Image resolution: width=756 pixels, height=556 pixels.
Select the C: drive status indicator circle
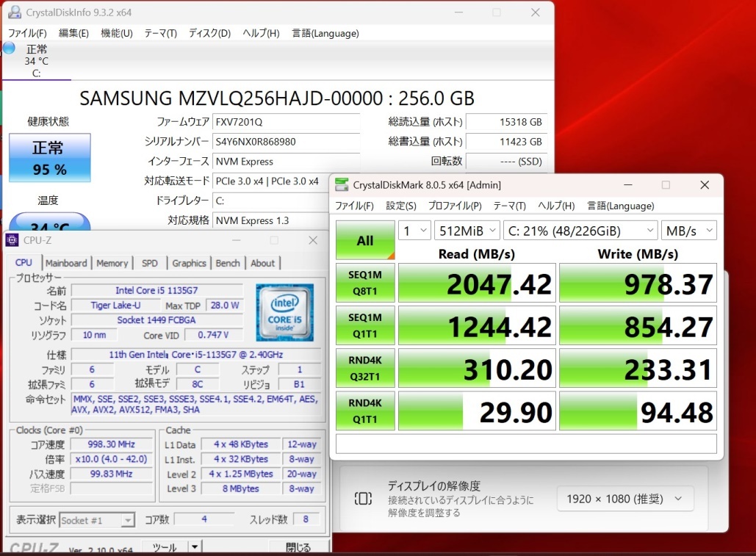tap(9, 48)
